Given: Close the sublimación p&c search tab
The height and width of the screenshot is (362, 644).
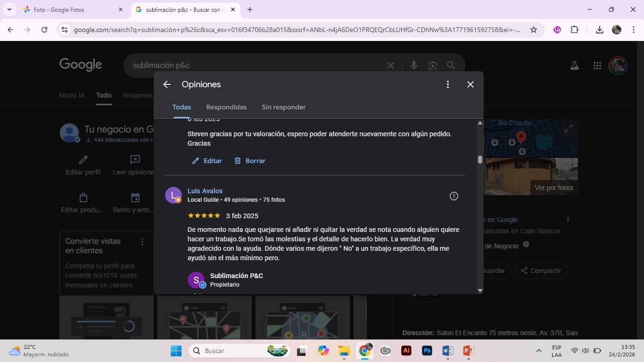Looking at the screenshot, I should (233, 9).
